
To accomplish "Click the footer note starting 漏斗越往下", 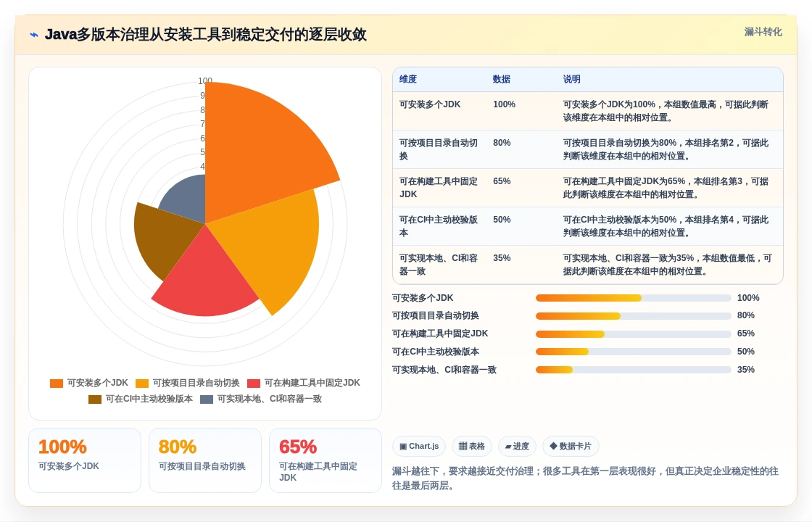I will 585,478.
